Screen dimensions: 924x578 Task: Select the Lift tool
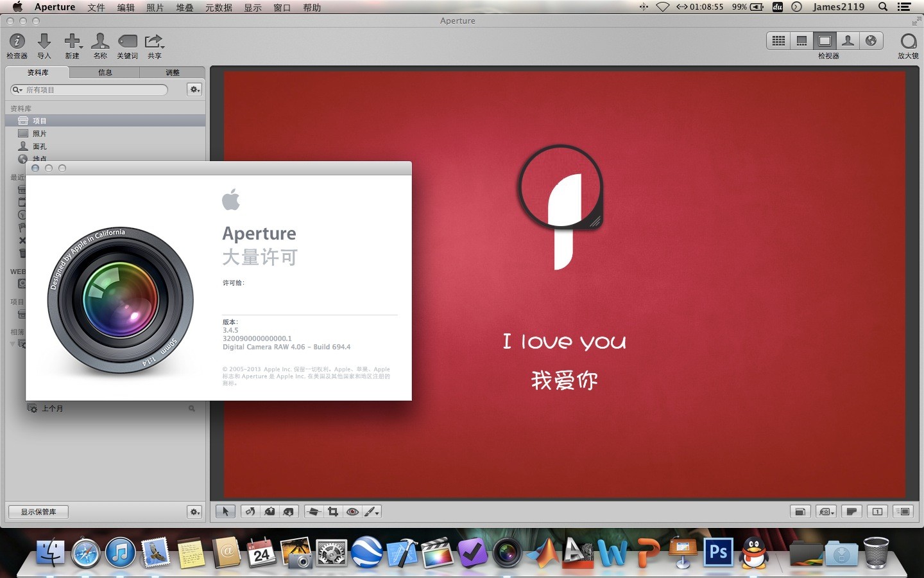[x=269, y=512]
